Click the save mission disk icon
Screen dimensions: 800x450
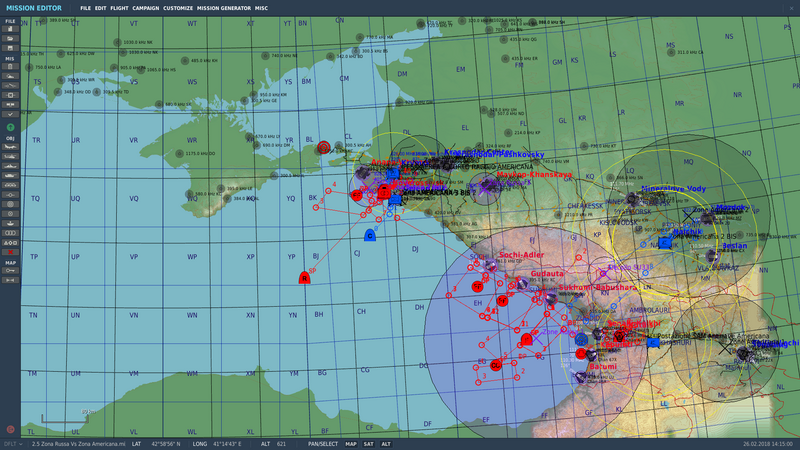pyautogui.click(x=11, y=47)
